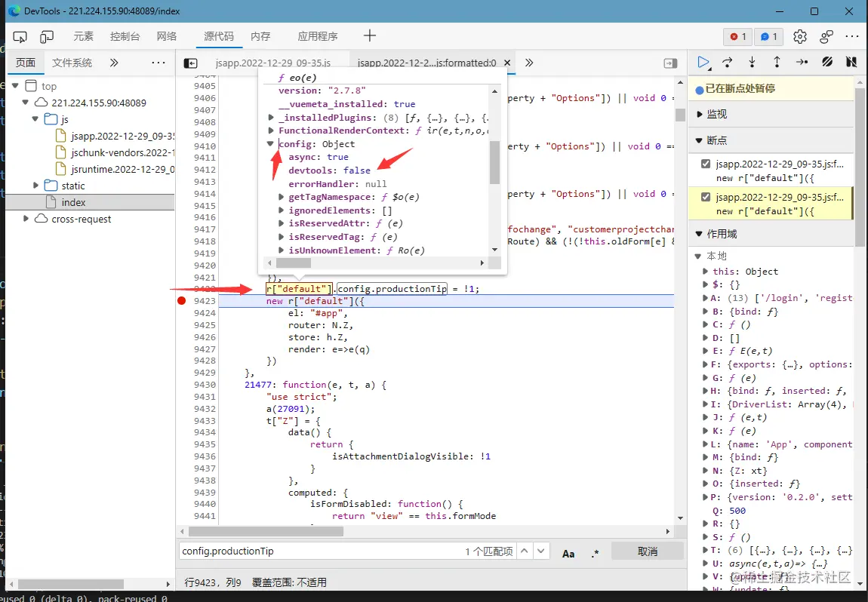Viewport: 868px width, 602px height.
Task: Switch to the 应用程序 Application tab
Action: click(x=318, y=36)
